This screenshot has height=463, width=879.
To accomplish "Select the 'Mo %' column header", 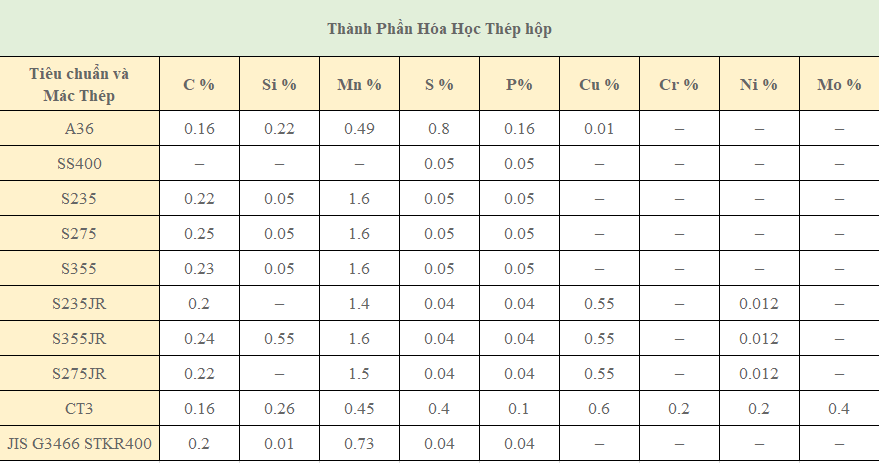I will point(839,85).
